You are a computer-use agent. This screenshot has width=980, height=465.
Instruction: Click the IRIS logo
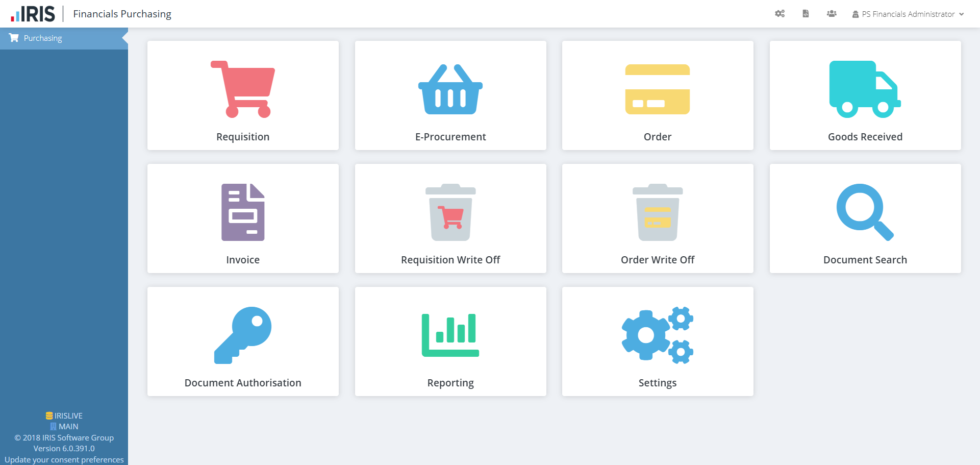(x=33, y=14)
